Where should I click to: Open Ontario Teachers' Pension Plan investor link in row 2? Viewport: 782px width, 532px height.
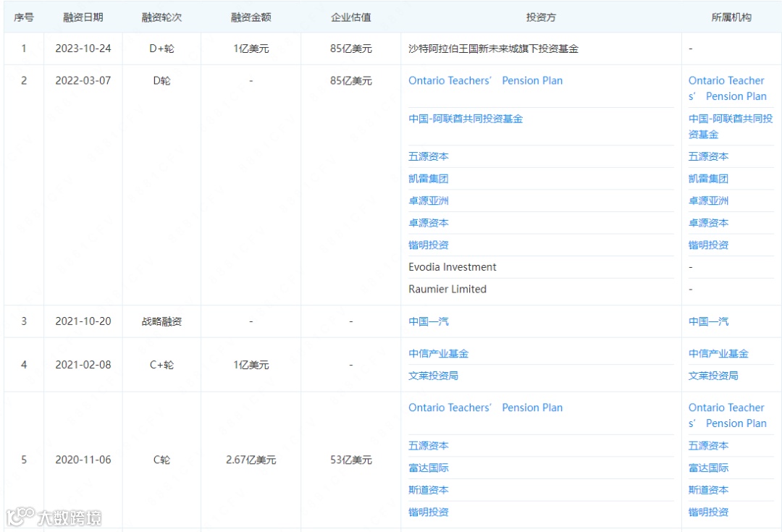[485, 80]
